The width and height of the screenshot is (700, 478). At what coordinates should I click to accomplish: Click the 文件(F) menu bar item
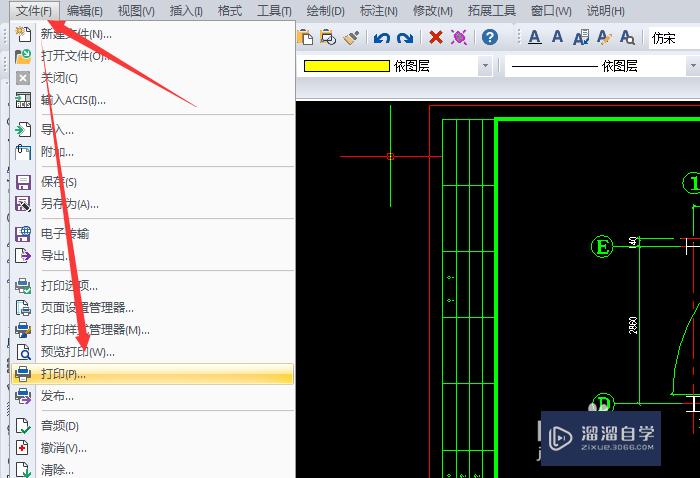click(34, 11)
